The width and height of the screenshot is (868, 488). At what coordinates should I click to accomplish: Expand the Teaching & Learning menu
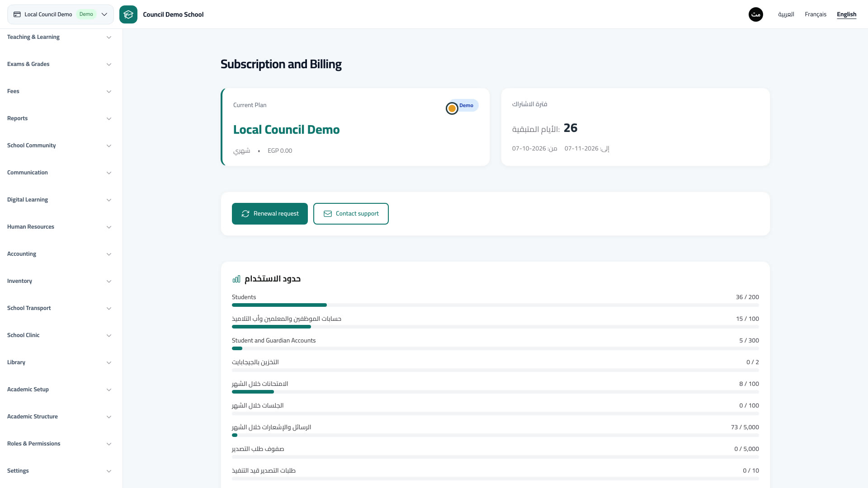[x=59, y=37]
